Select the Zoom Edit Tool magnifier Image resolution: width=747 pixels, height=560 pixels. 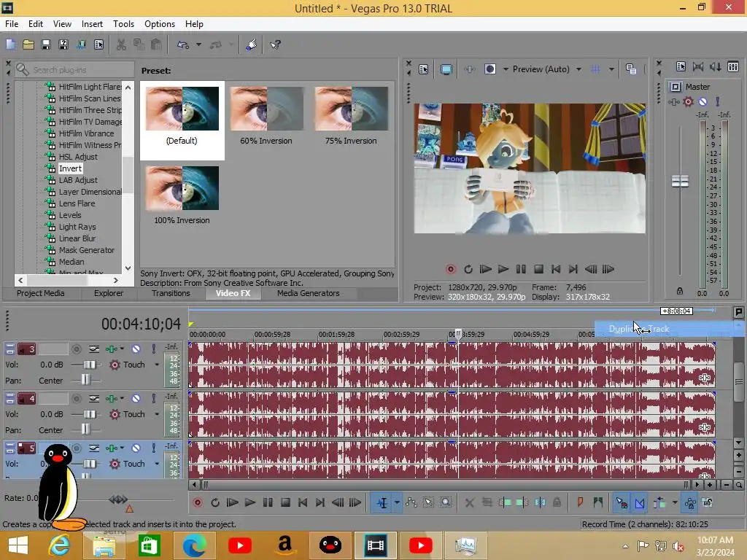pyautogui.click(x=446, y=503)
